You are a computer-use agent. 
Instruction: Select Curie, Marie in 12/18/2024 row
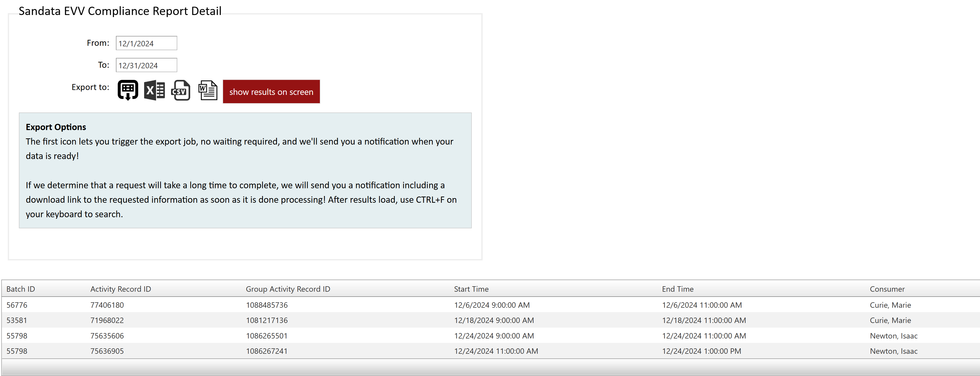pyautogui.click(x=890, y=320)
